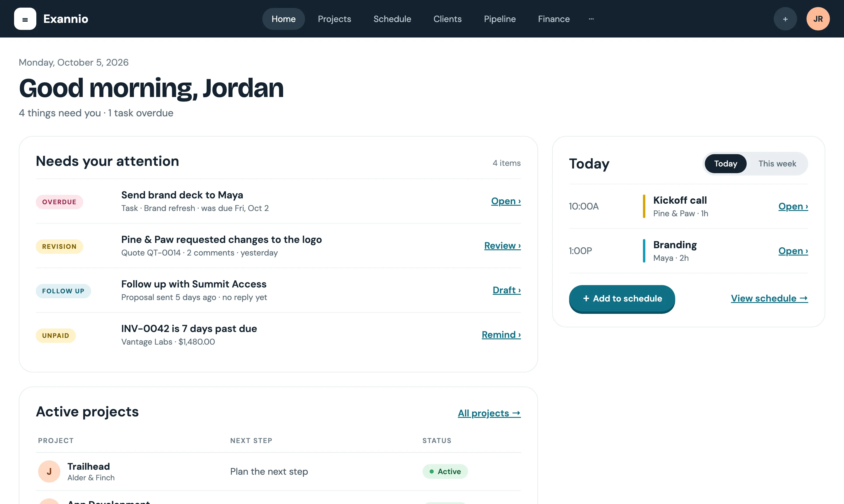This screenshot has width=844, height=504.
Task: Click the OVERDUE badge
Action: pos(59,202)
